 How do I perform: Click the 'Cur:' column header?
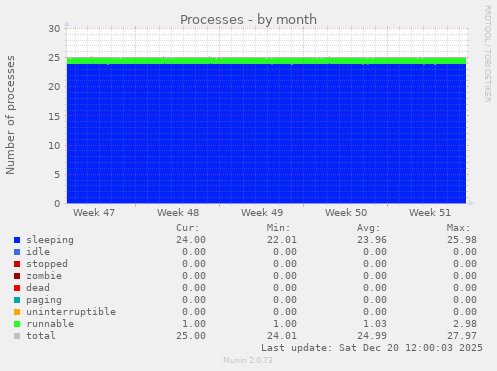[188, 228]
